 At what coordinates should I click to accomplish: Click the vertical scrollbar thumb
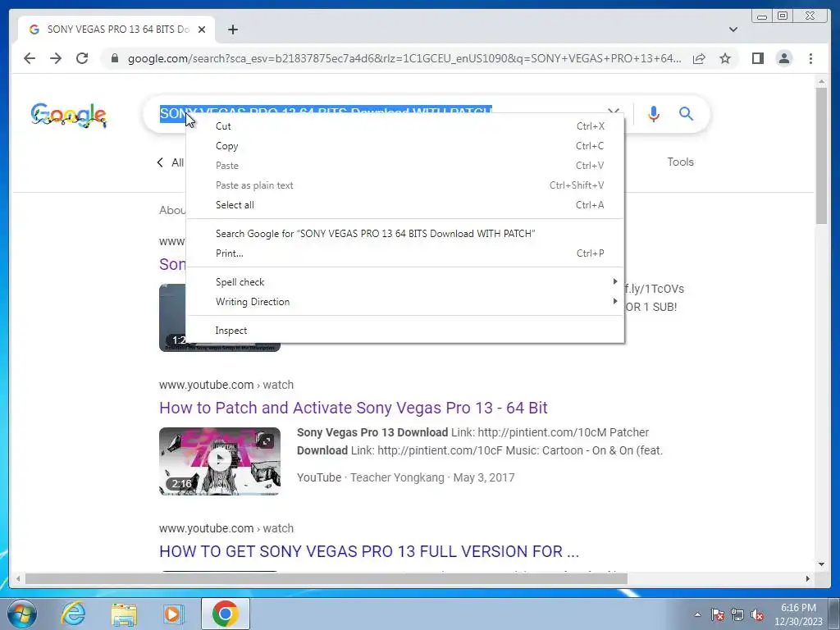821,155
